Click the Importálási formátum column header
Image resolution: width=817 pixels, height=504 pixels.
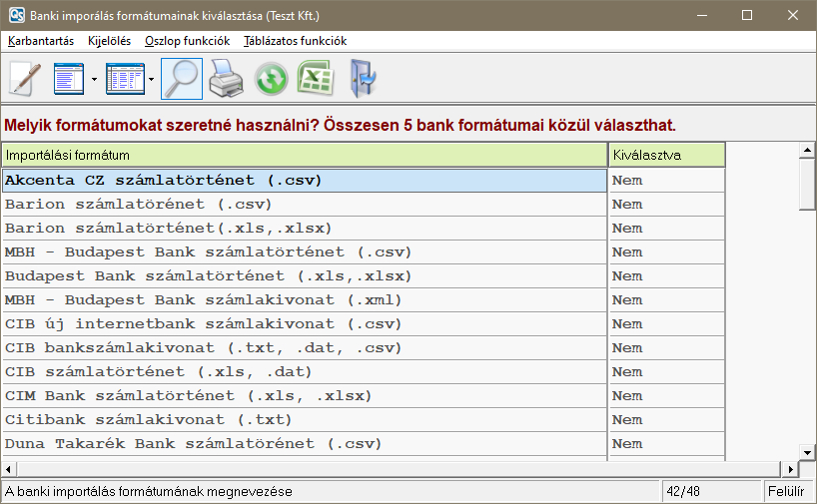305,155
